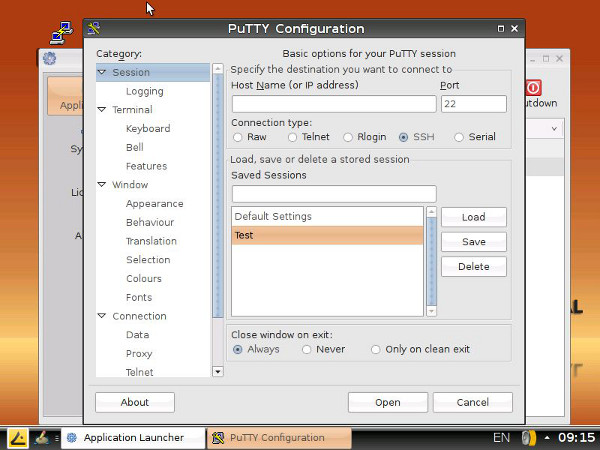Viewport: 600px width, 450px height.
Task: Open the Data category under Connection
Action: (137, 335)
